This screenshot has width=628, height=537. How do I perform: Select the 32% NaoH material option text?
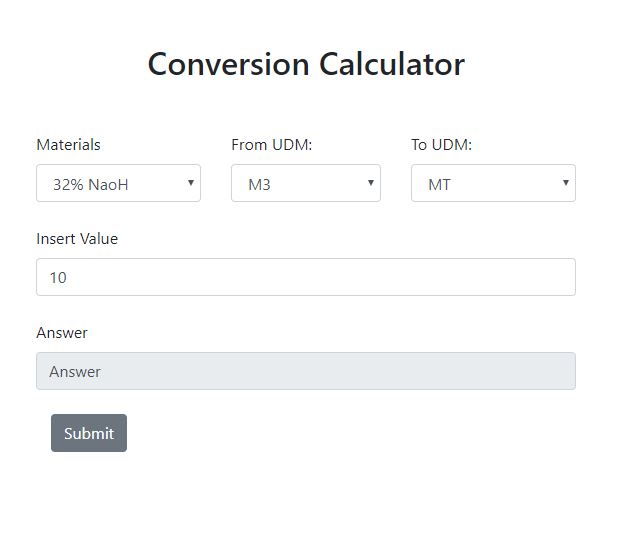pos(91,184)
